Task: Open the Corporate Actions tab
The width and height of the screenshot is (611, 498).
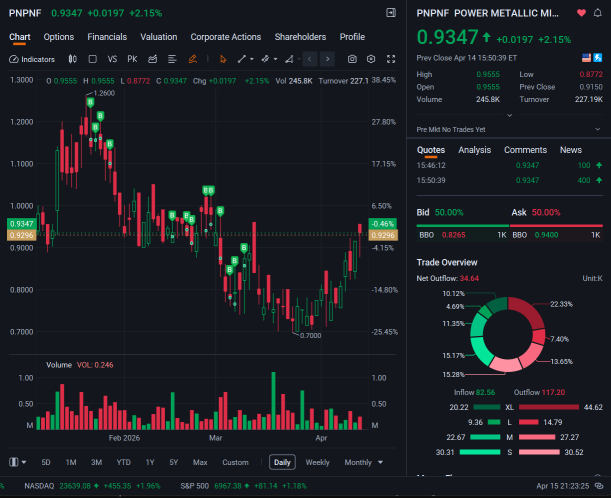Action: click(226, 37)
